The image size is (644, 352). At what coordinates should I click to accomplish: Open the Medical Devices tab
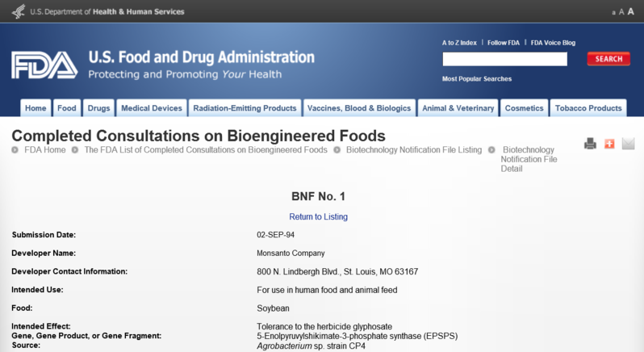151,108
